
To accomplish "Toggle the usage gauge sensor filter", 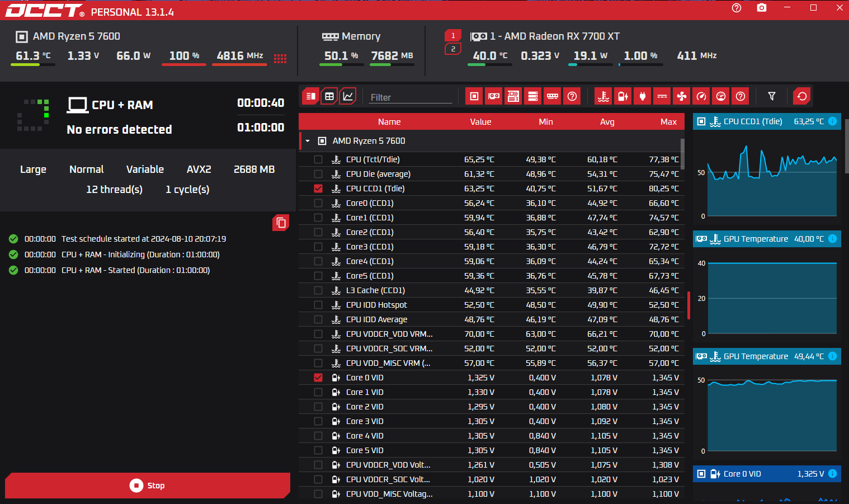I will click(721, 96).
